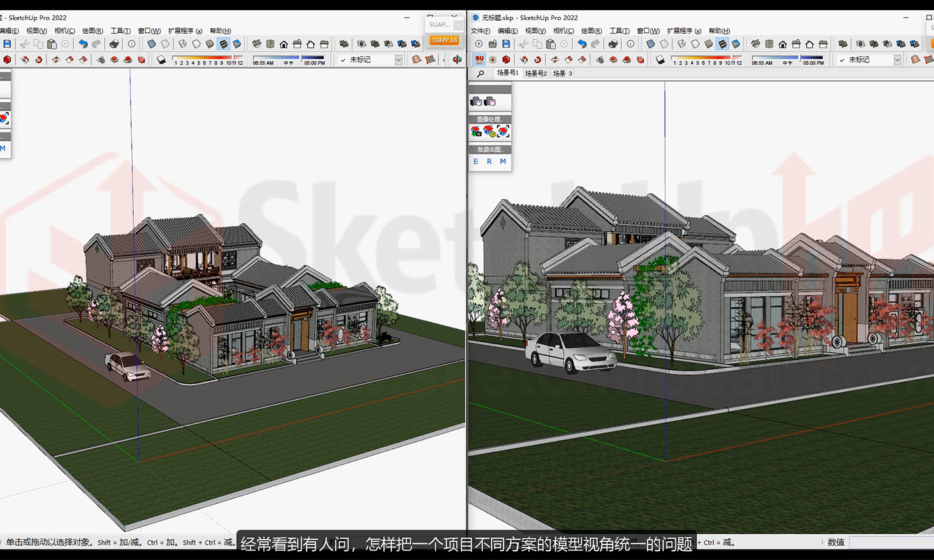The height and width of the screenshot is (560, 934).
Task: Click the house with gear icon in floating panel
Action: (x=490, y=132)
